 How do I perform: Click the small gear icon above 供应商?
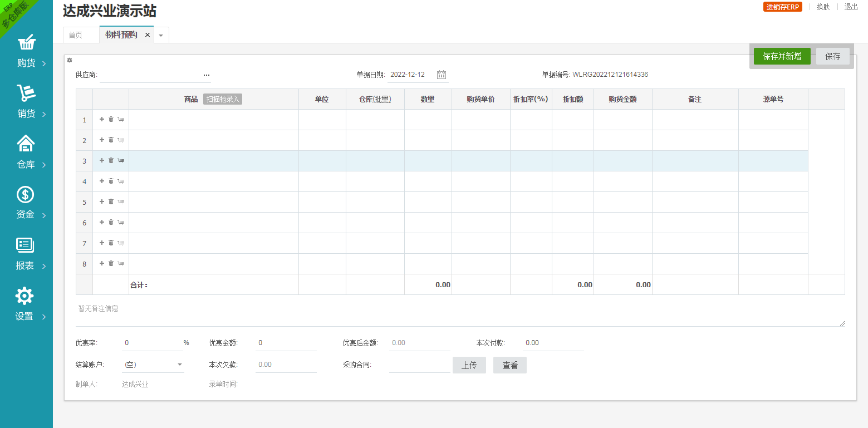pyautogui.click(x=70, y=60)
